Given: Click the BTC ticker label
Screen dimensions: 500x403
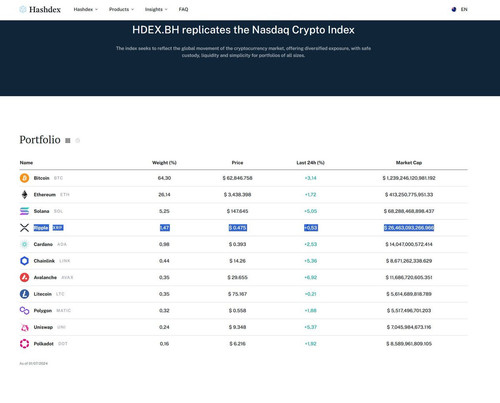Looking at the screenshot, I should 58,178.
